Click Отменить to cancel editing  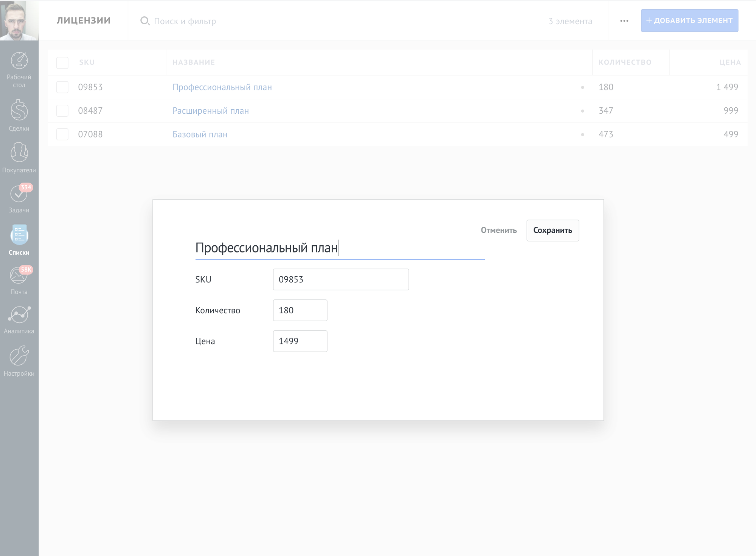498,230
